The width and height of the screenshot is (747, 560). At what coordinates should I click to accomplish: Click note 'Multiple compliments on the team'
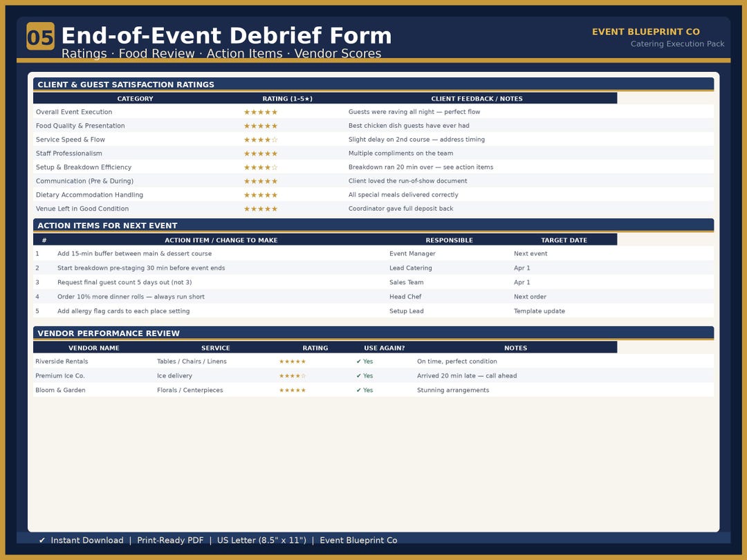click(x=400, y=153)
